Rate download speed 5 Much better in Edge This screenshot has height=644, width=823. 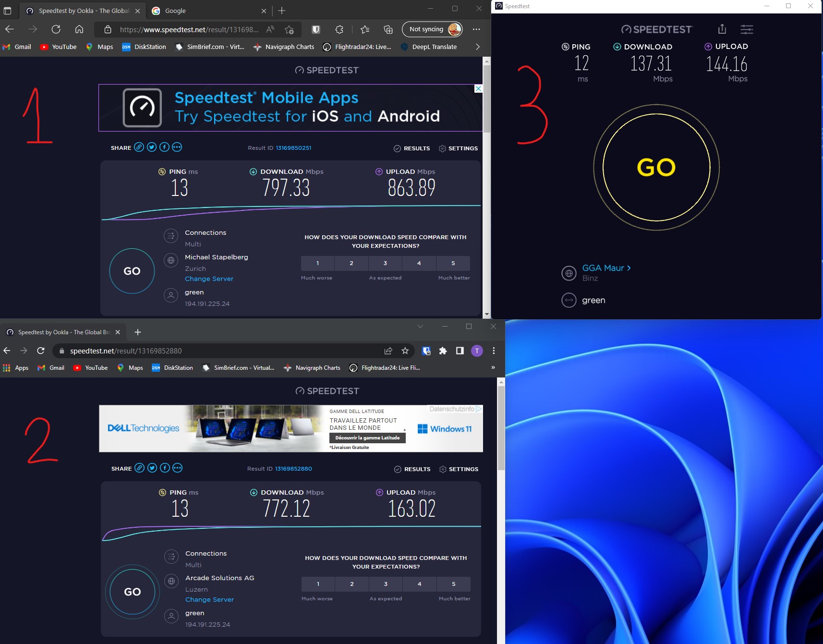tap(453, 263)
